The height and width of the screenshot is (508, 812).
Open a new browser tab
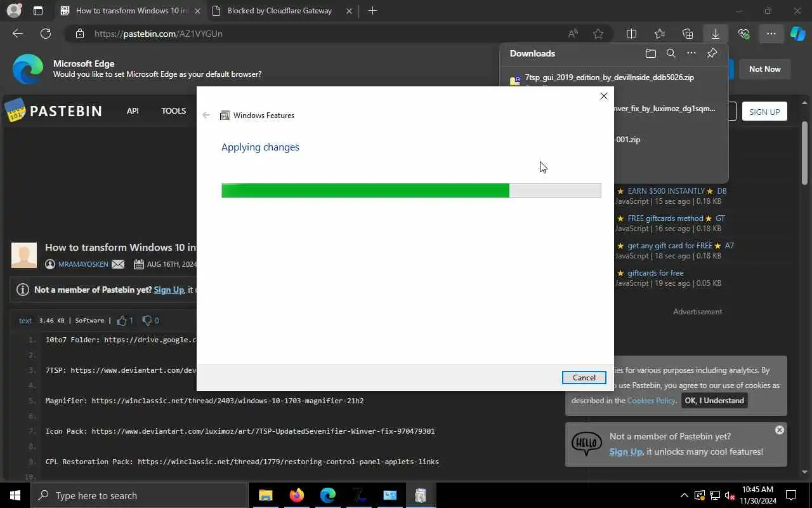(x=372, y=11)
